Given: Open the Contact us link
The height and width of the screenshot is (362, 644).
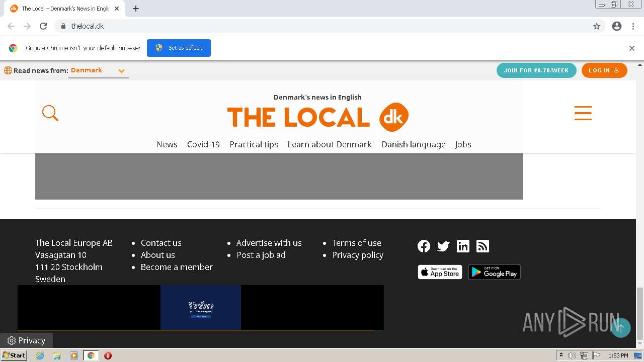Looking at the screenshot, I should click(161, 243).
